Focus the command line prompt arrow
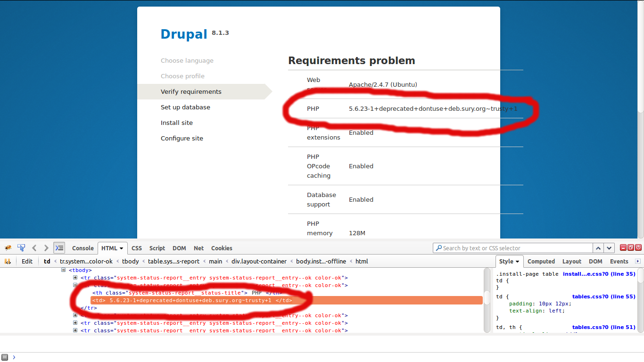 [x=14, y=357]
